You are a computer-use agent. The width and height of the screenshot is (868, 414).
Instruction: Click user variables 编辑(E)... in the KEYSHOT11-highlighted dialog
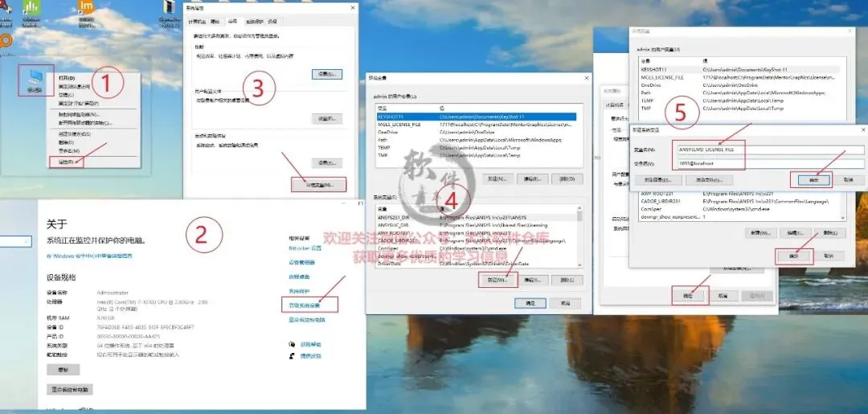click(533, 179)
